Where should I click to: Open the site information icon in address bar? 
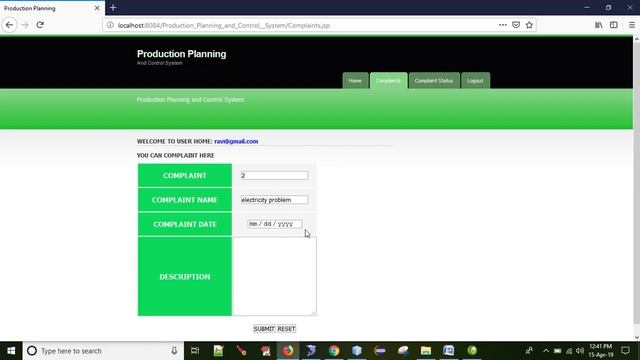(110, 25)
